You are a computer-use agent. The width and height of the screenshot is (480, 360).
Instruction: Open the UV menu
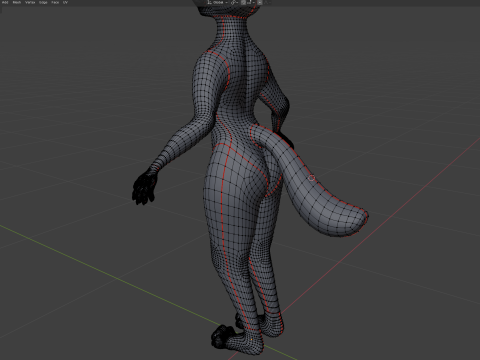(x=65, y=2)
